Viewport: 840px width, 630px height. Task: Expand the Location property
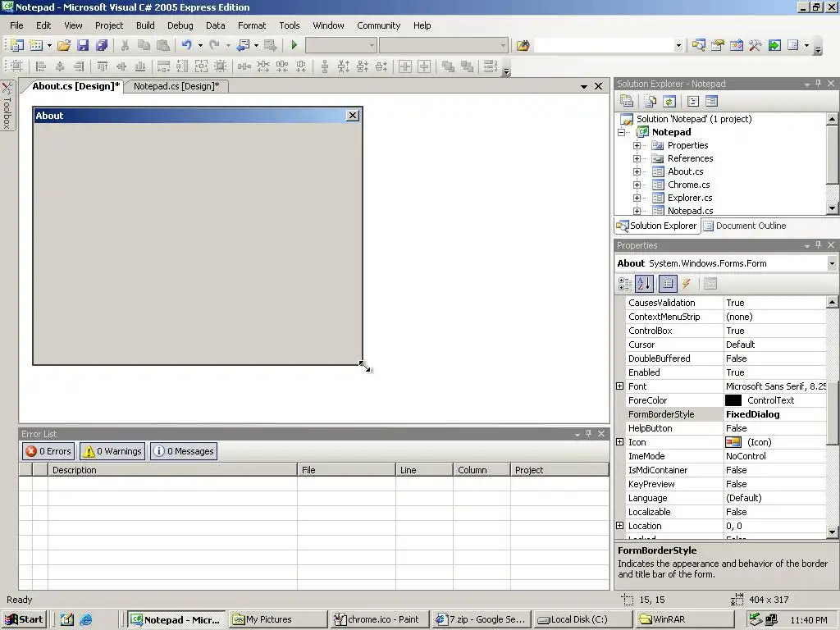[620, 526]
